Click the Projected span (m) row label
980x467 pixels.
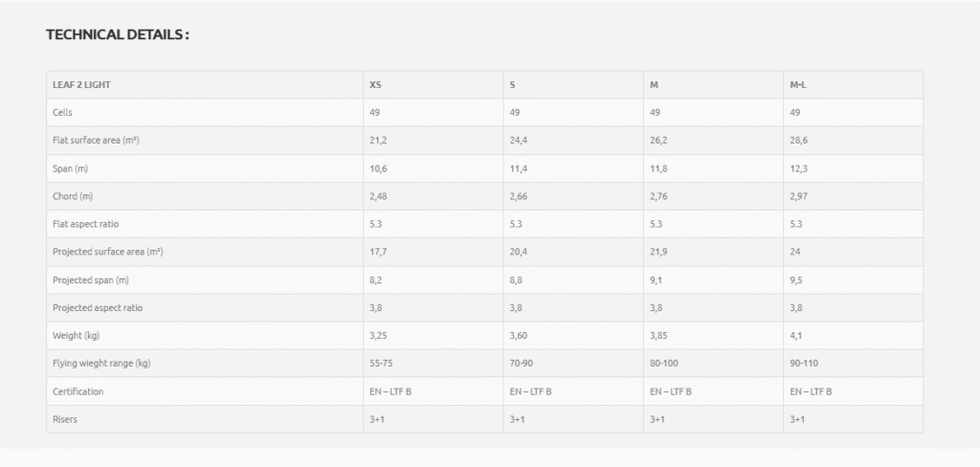[91, 279]
